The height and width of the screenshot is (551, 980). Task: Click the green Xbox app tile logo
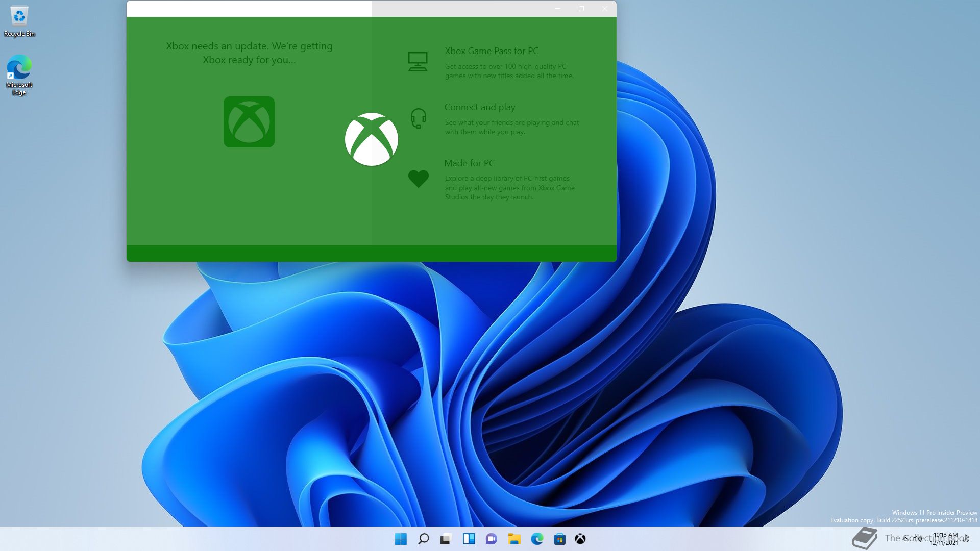[x=249, y=122]
